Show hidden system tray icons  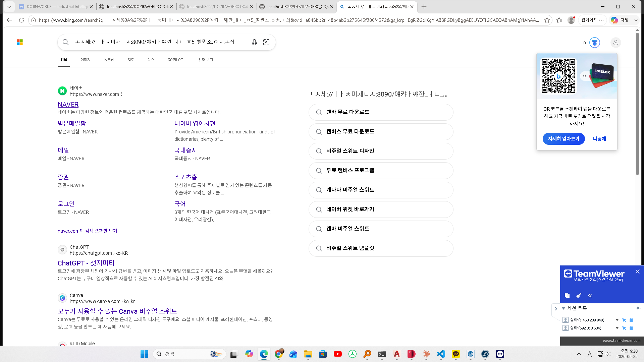pos(579,354)
